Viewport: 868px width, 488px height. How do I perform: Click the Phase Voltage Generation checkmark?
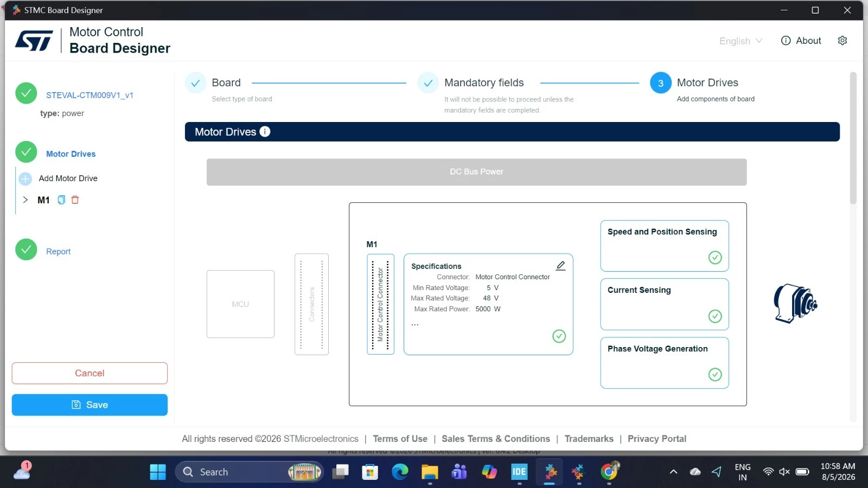pos(715,375)
